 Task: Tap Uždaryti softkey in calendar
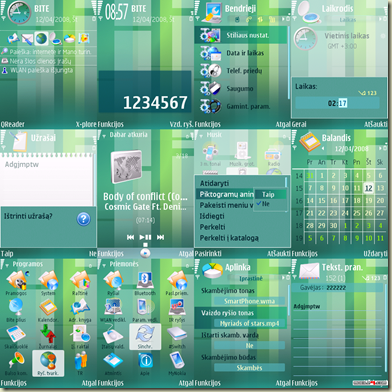376,254
